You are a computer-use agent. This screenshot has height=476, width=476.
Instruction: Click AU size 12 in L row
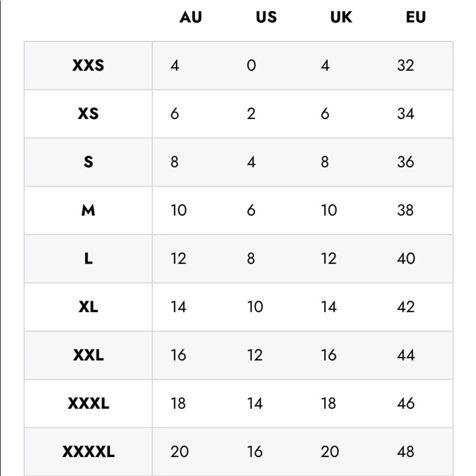pos(178,259)
